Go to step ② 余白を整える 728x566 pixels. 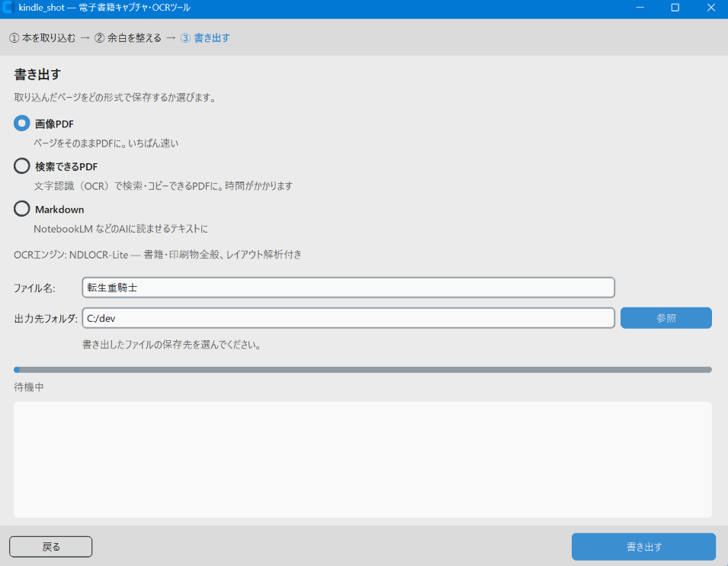point(127,37)
